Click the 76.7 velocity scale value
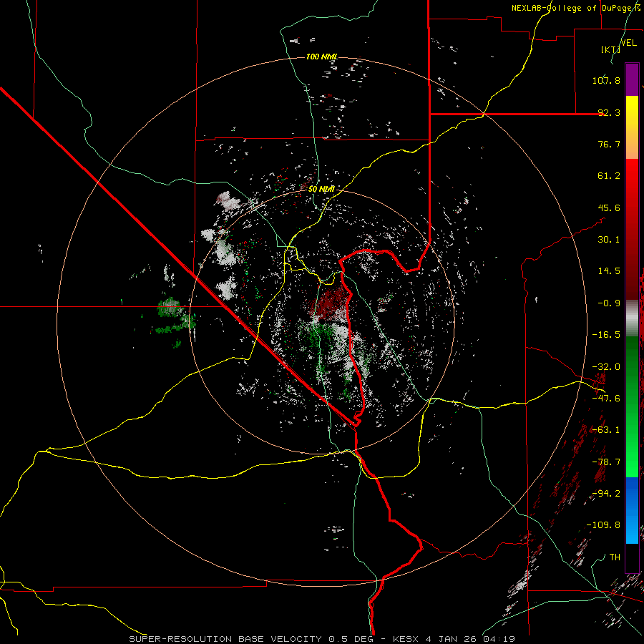The image size is (644, 644). [x=609, y=144]
